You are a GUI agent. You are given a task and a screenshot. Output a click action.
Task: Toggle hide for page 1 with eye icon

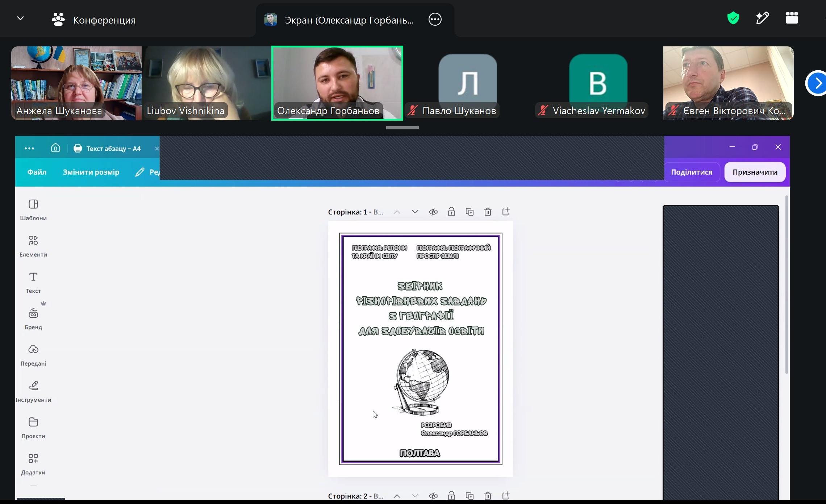[433, 212]
